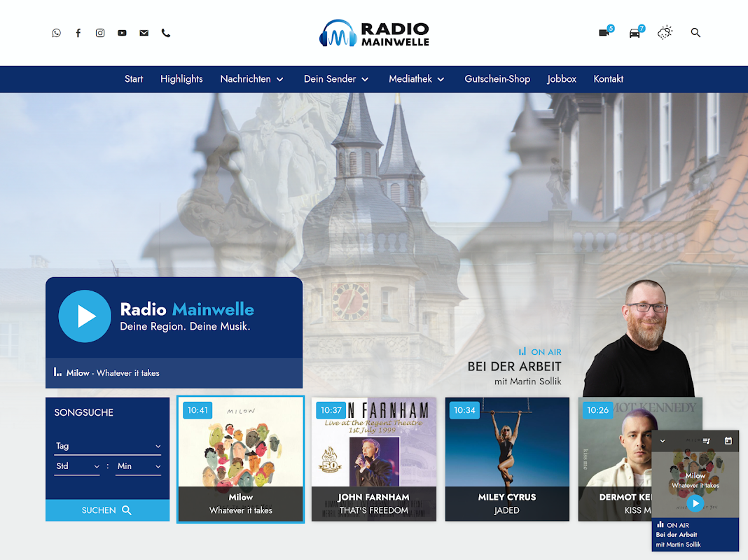This screenshot has height=560, width=748.
Task: Open the Min minute dropdown
Action: pyautogui.click(x=138, y=466)
